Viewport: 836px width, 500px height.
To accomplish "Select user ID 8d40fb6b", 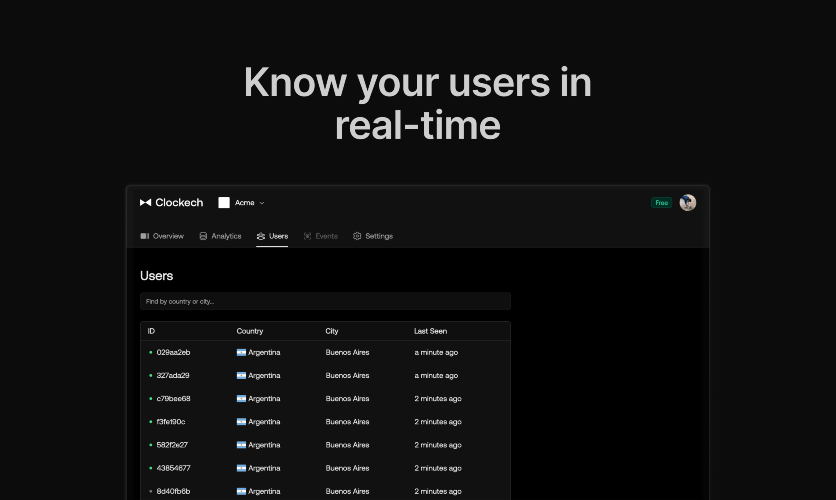I will [173, 491].
